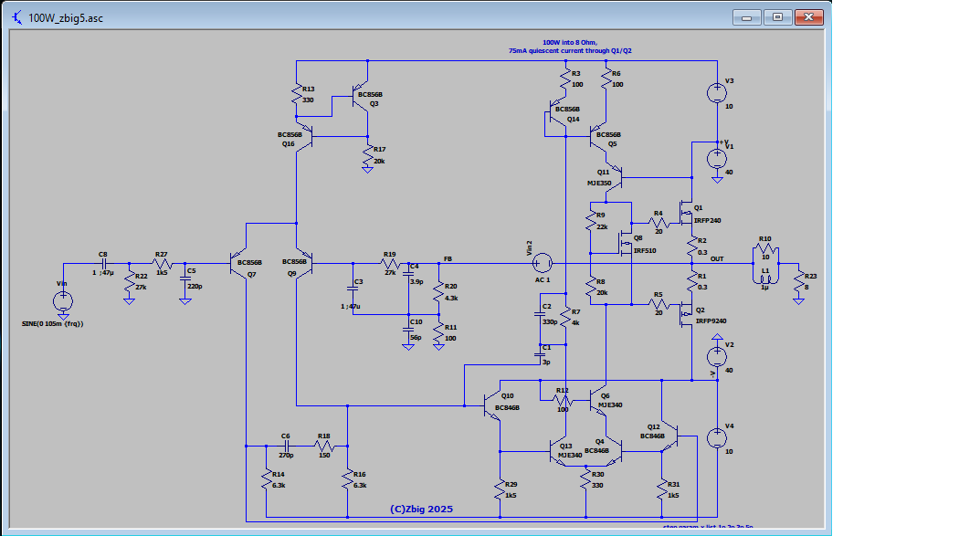Select the Vin2 AC source symbol
The height and width of the screenshot is (536, 980).
click(x=542, y=263)
